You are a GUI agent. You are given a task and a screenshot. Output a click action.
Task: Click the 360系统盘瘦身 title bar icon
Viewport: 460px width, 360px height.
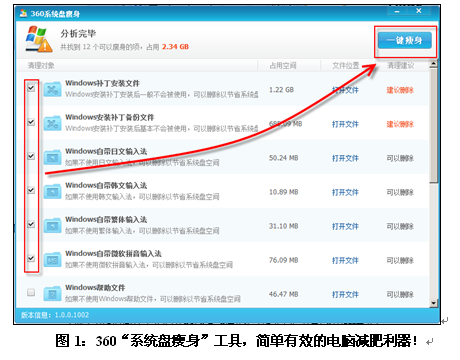click(23, 13)
